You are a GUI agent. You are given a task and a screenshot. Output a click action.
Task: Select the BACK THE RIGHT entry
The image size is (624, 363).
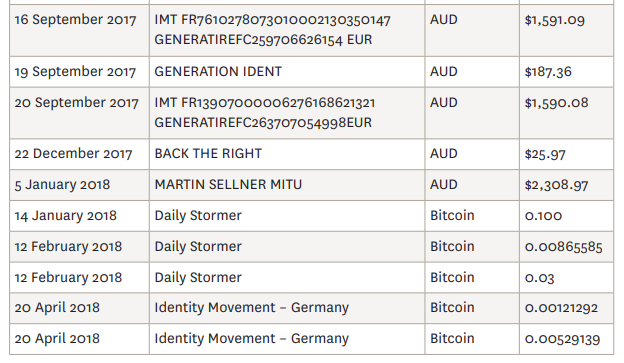pyautogui.click(x=208, y=154)
